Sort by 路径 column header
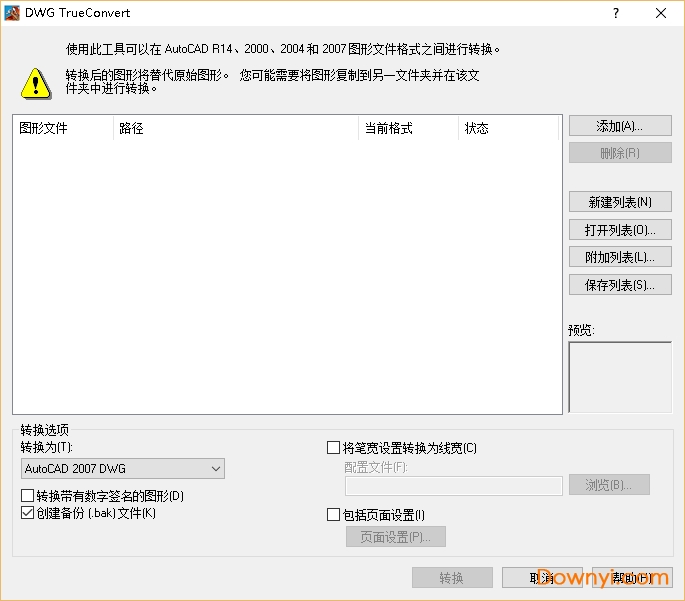Viewport: 685px width, 601px height. [235, 128]
